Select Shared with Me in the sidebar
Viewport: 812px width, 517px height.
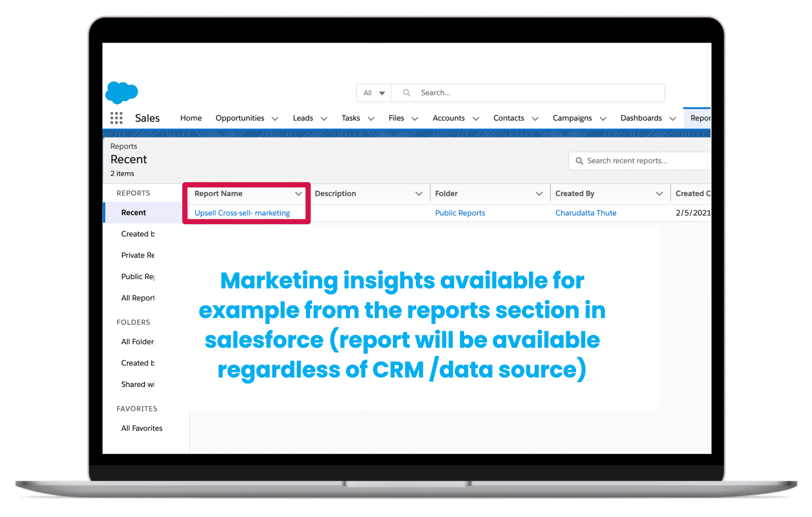[138, 384]
